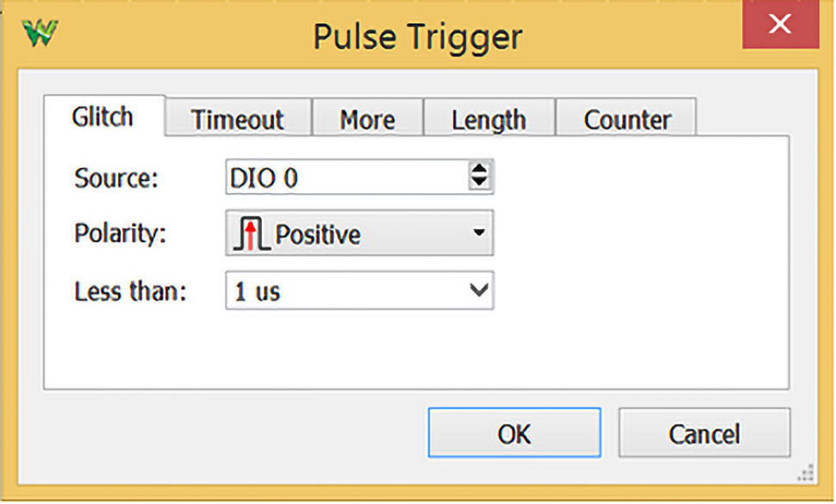Click the resize grip in dialog corner
This screenshot has height=504, width=836.
click(806, 473)
